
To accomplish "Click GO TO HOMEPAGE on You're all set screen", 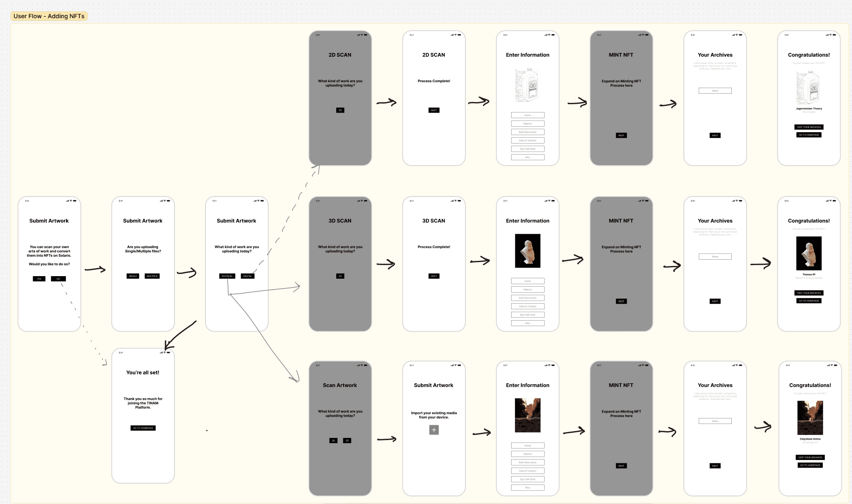I will click(143, 428).
